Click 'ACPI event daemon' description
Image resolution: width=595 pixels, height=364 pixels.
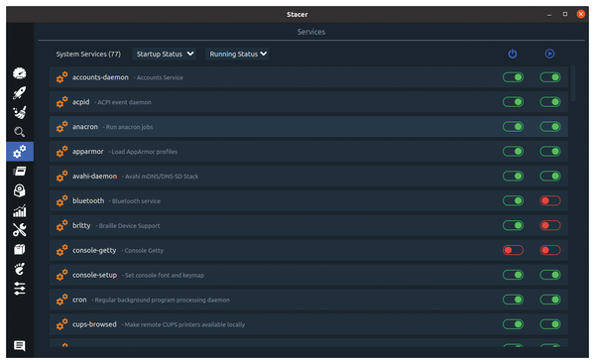[x=125, y=102]
